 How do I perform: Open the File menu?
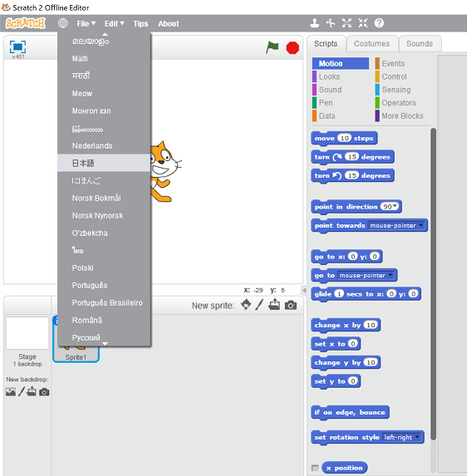(x=86, y=24)
